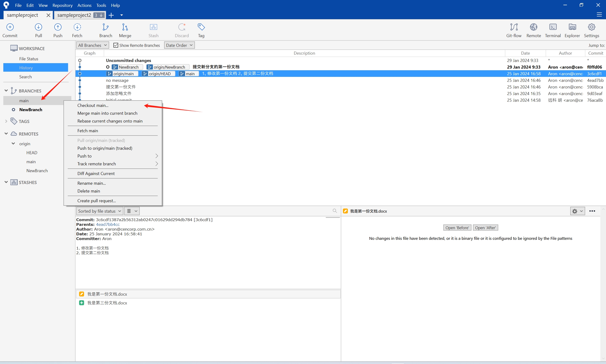Select Delete main in context menu

(x=89, y=191)
